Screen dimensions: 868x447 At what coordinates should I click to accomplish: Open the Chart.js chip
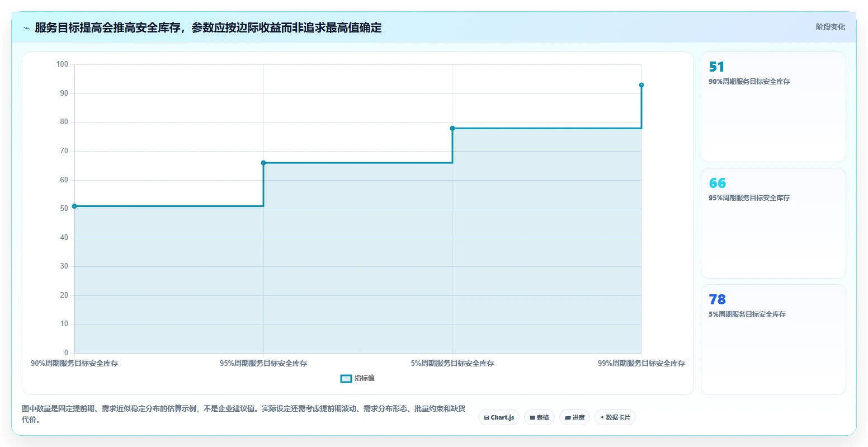(499, 417)
